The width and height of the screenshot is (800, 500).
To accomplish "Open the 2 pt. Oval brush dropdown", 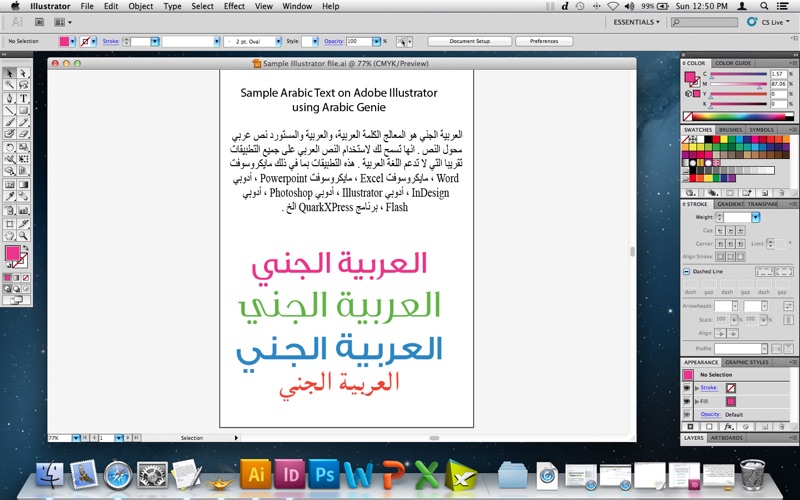I will [x=278, y=41].
